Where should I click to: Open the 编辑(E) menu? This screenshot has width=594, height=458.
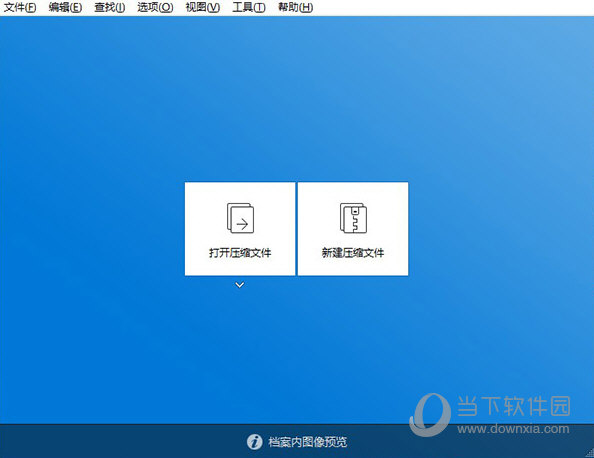pyautogui.click(x=65, y=7)
